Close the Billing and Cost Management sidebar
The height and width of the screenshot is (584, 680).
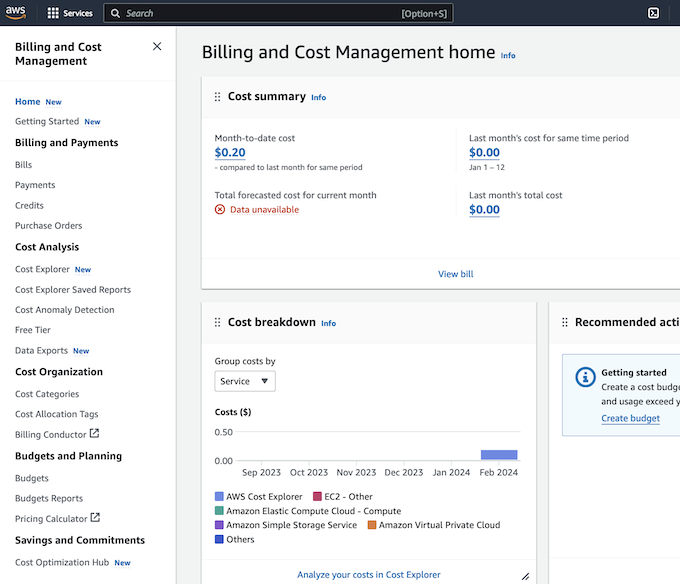point(157,46)
